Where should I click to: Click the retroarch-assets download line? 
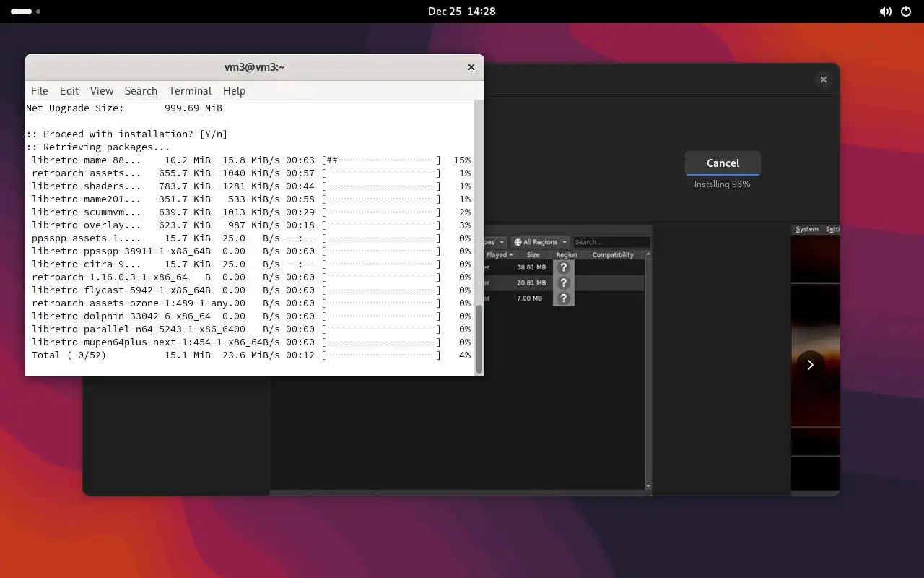[251, 173]
